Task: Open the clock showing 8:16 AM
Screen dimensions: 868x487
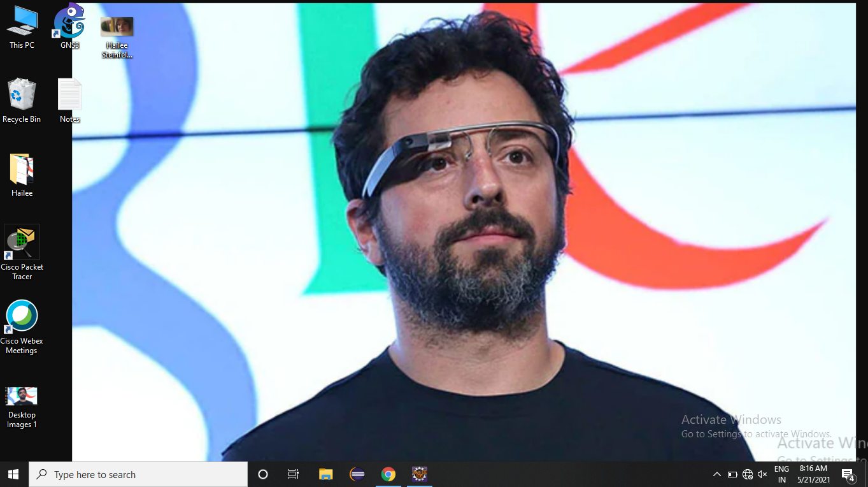Action: coord(813,474)
